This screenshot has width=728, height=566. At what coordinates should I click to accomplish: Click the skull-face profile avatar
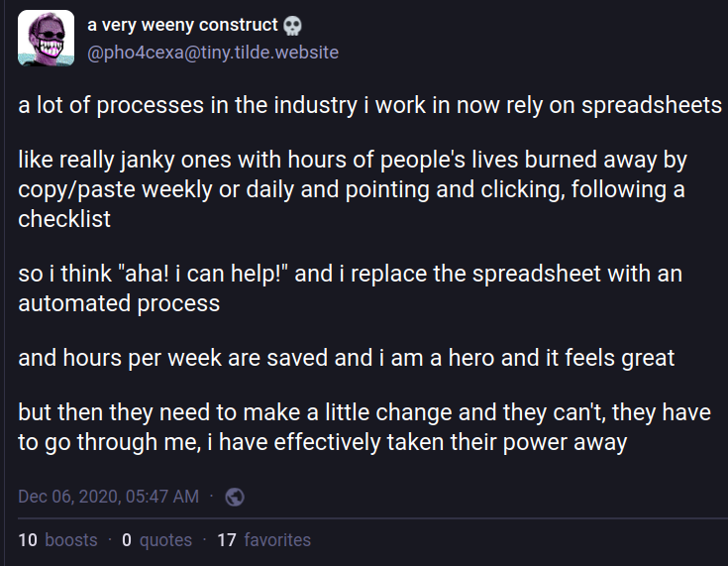[x=46, y=38]
